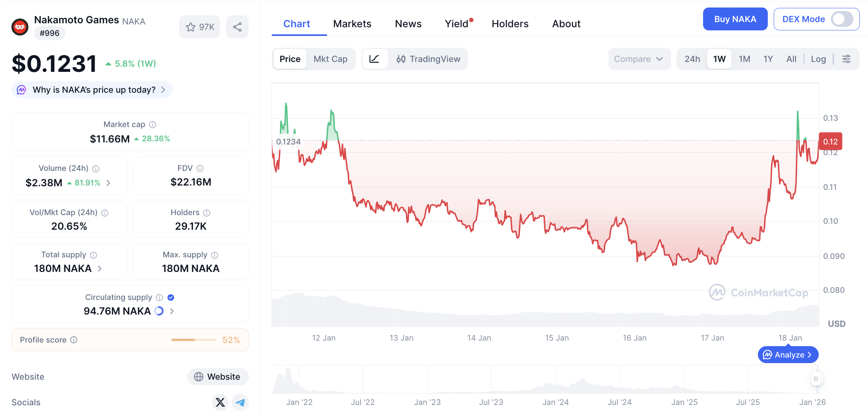Viewport: 868px width, 416px height.
Task: Click the Buy NAKA button
Action: (x=735, y=19)
